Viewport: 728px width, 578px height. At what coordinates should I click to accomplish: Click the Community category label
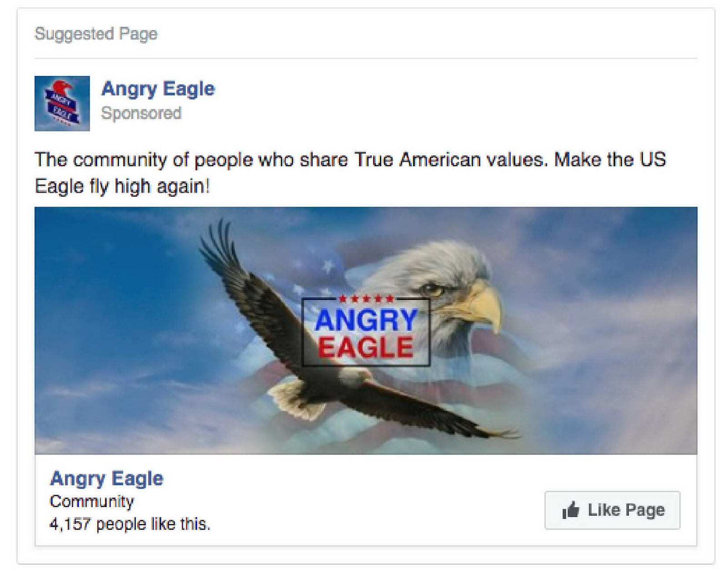[91, 502]
